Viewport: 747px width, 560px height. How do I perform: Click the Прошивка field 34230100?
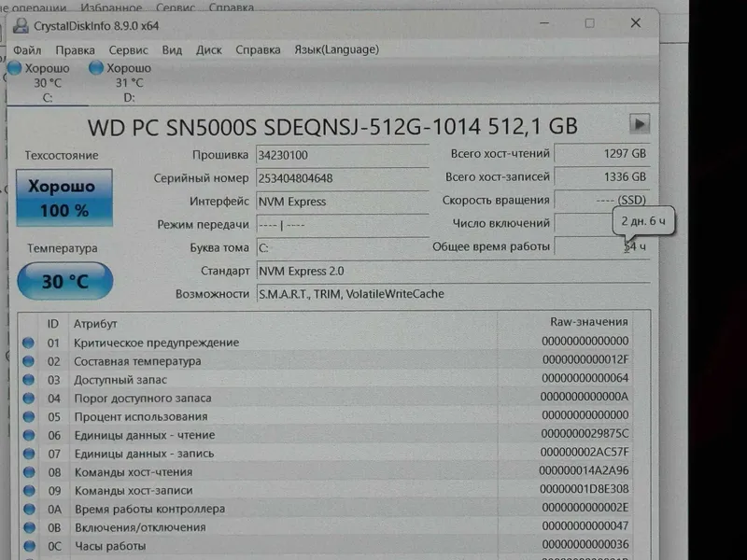pos(342,155)
